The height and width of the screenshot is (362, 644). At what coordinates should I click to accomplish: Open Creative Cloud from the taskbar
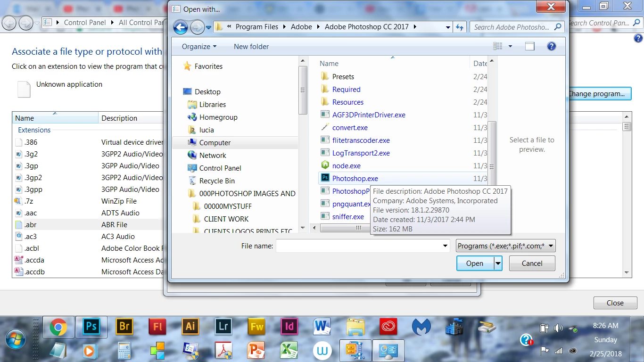[388, 326]
